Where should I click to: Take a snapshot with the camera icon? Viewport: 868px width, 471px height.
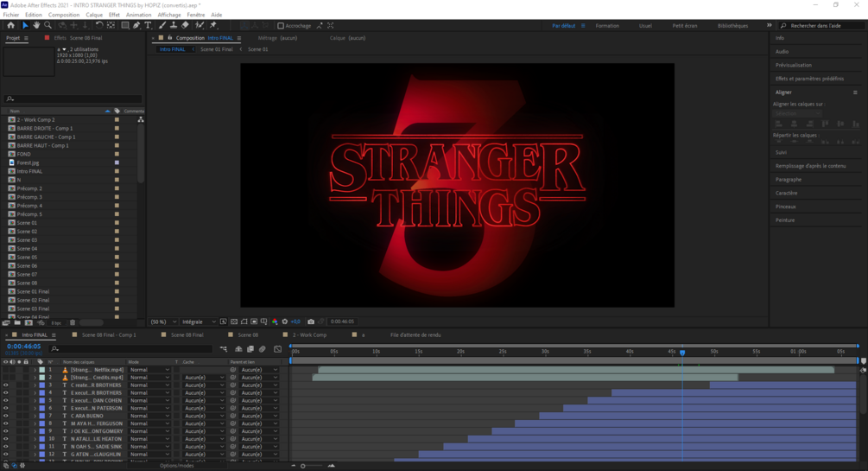coord(311,321)
